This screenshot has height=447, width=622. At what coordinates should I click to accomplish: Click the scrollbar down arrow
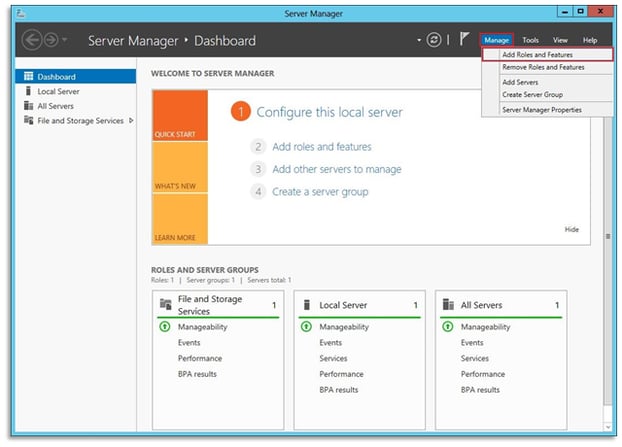tap(608, 427)
